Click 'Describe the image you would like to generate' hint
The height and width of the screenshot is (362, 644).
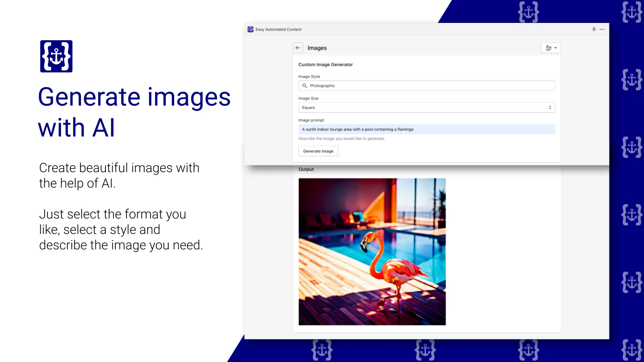(x=342, y=138)
